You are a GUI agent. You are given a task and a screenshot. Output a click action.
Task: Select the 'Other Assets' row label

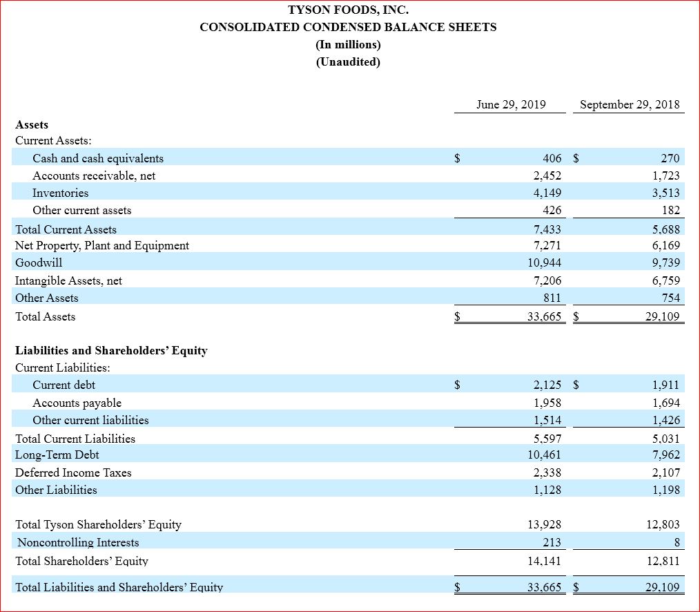pos(46,298)
